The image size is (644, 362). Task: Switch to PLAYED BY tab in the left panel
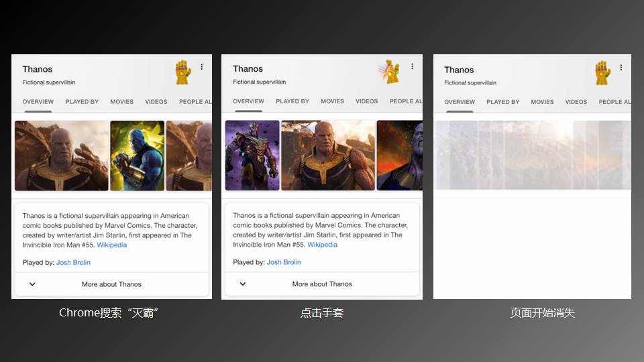(x=82, y=102)
